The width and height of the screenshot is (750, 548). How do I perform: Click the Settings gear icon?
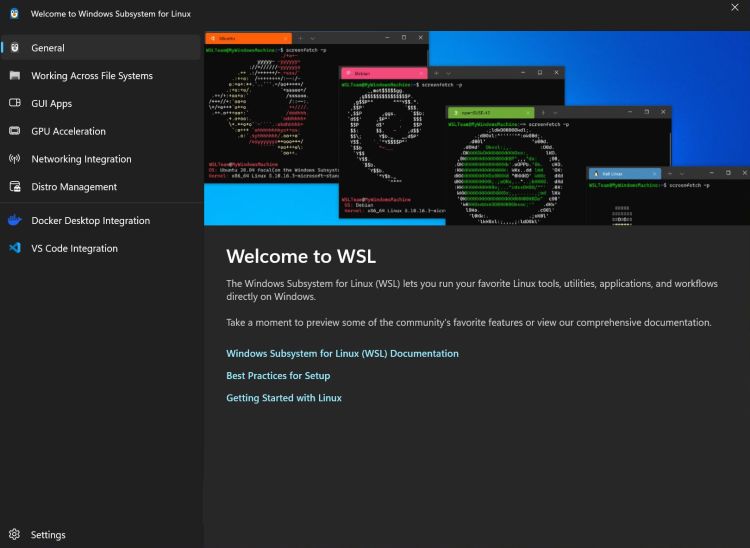tap(14, 535)
